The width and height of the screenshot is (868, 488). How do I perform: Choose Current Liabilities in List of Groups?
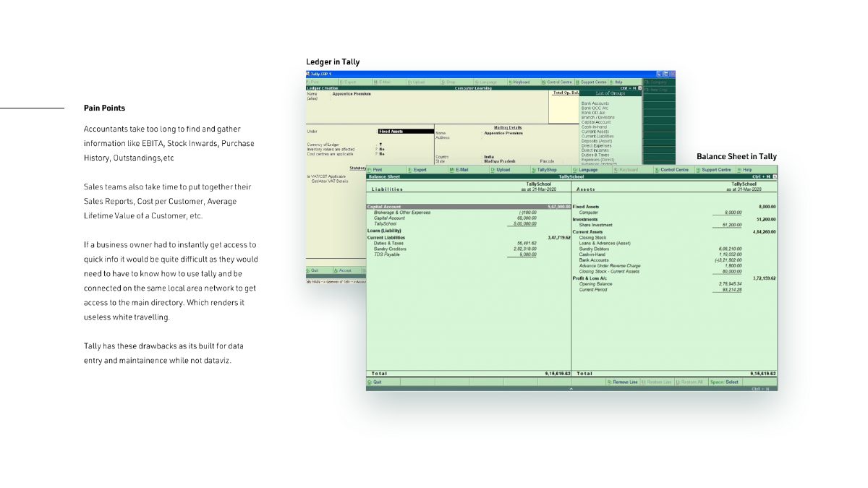click(597, 136)
